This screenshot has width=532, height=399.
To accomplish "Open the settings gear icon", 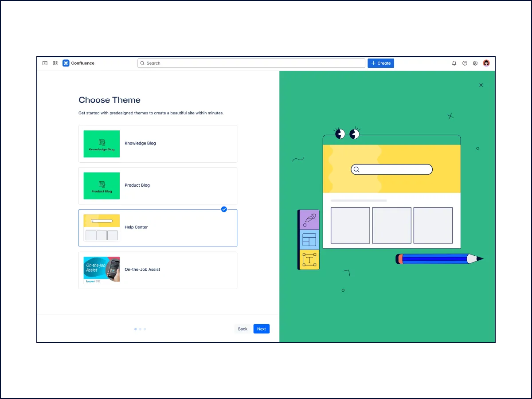I will (x=475, y=63).
